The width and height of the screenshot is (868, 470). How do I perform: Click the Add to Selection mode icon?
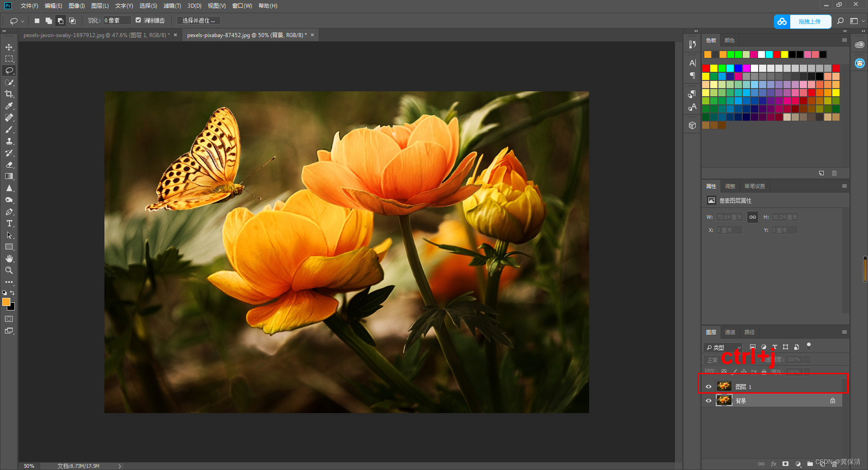coord(49,21)
